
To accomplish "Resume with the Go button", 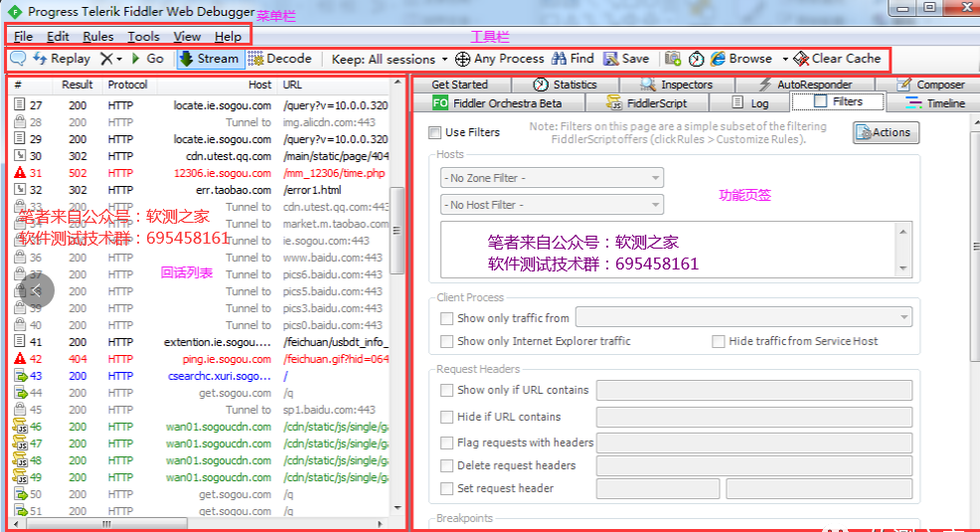I will pyautogui.click(x=147, y=59).
